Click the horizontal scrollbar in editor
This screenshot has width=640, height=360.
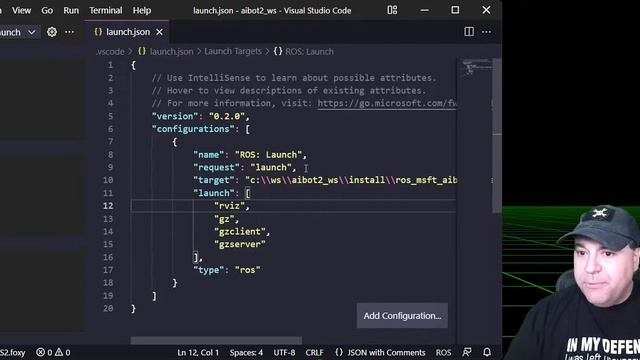pos(216,340)
